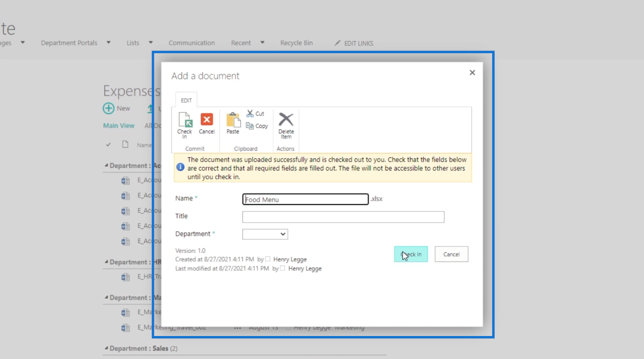Close the Add a document dialog
This screenshot has height=359, width=644.
pyautogui.click(x=472, y=72)
